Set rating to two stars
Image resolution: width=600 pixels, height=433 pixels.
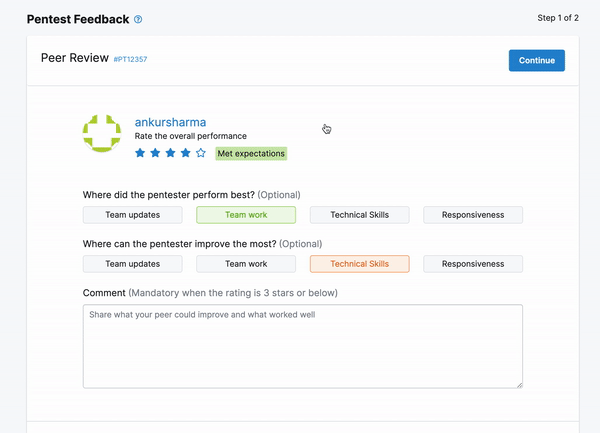[155, 153]
